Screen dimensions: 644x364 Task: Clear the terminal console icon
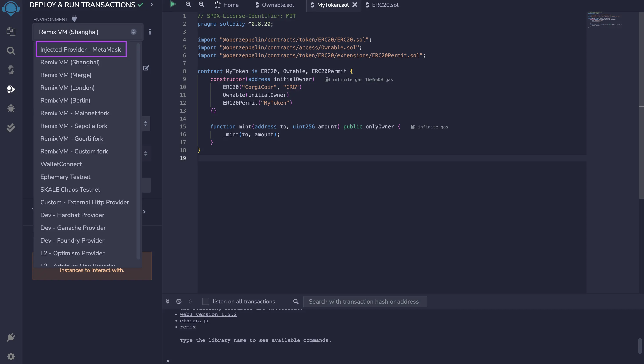pyautogui.click(x=179, y=301)
